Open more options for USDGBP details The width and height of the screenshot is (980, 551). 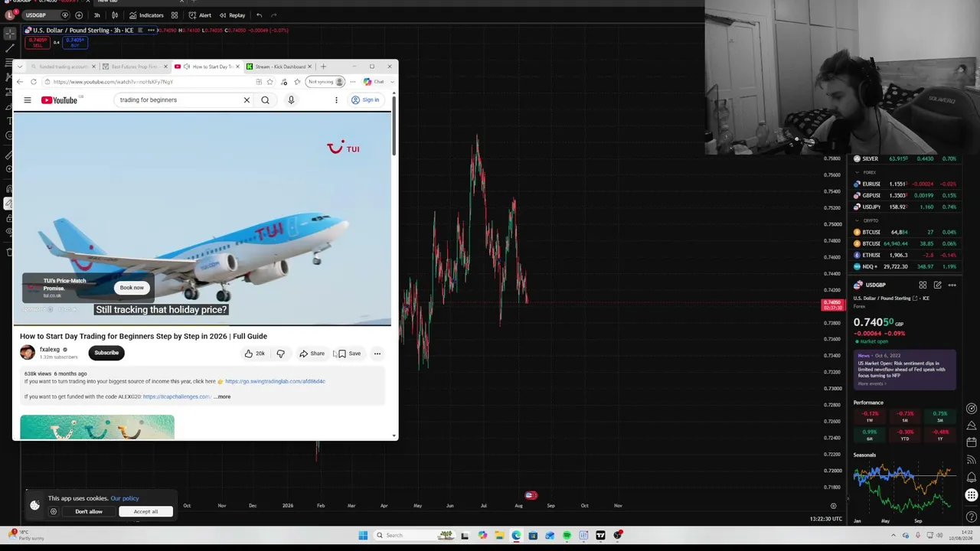click(952, 285)
